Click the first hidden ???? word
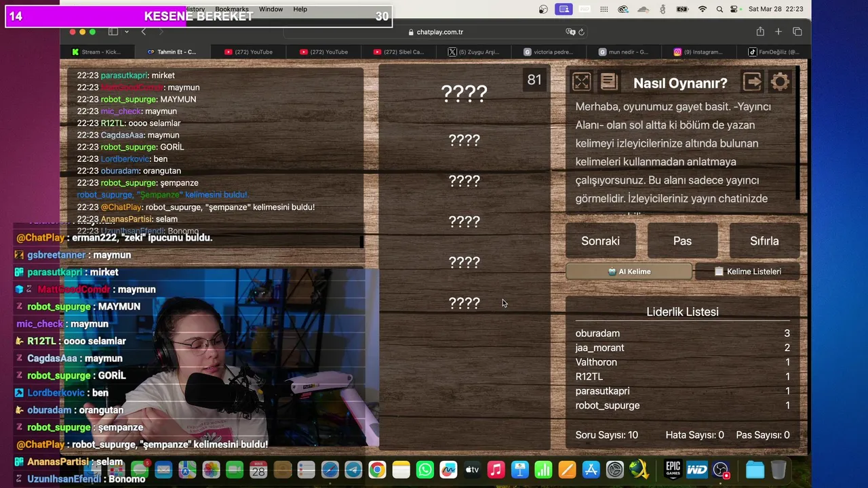Viewport: 868px width, 488px height. click(x=464, y=93)
